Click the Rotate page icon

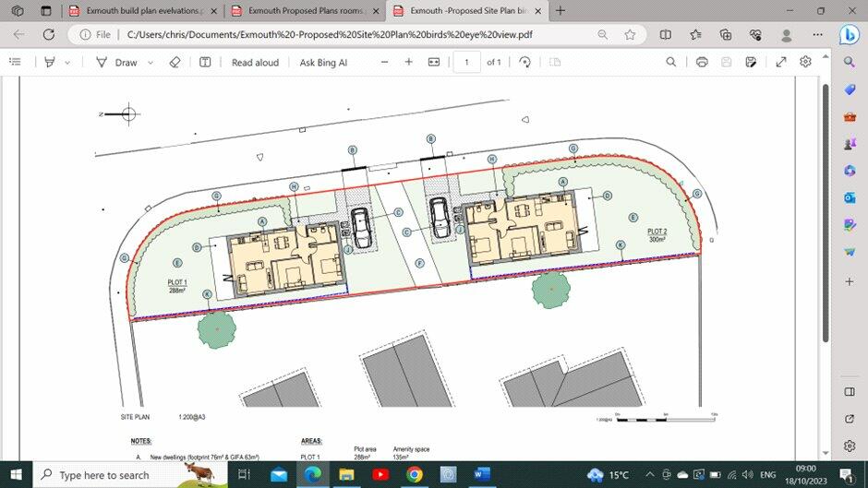[x=524, y=62]
